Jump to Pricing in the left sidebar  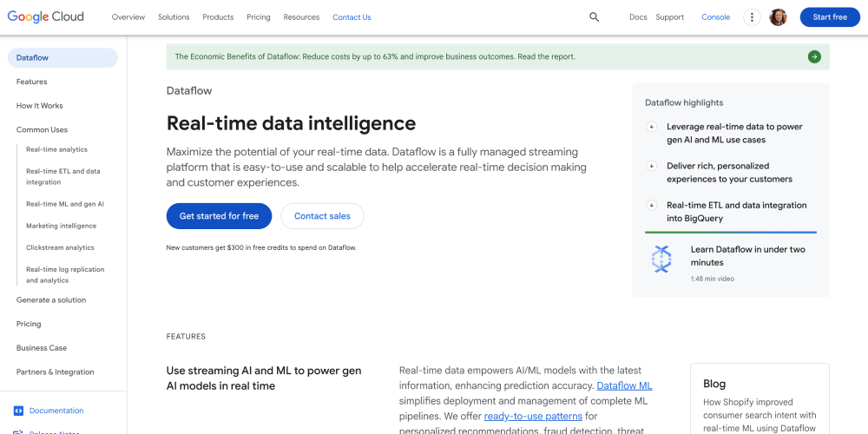pyautogui.click(x=29, y=324)
